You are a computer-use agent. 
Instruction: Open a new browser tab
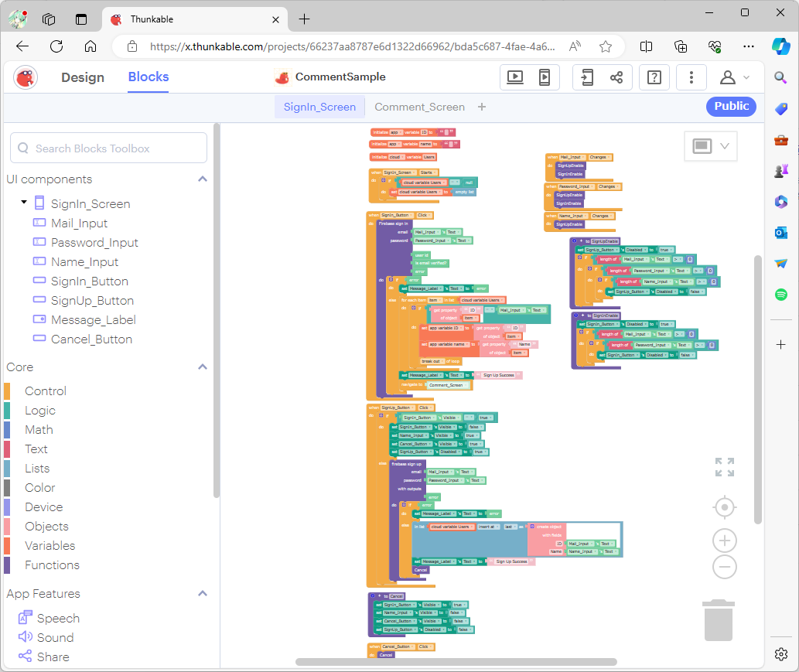pyautogui.click(x=304, y=19)
